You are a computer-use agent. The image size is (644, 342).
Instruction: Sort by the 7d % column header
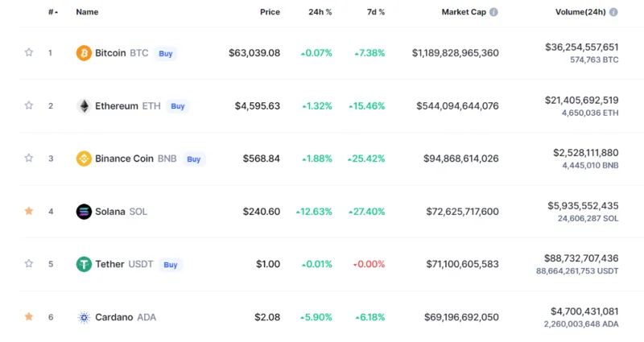376,12
